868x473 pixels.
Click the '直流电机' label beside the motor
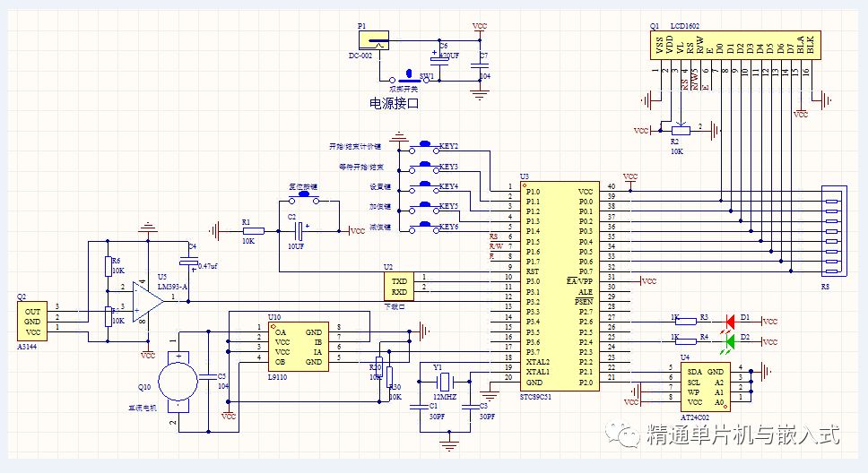pyautogui.click(x=143, y=408)
